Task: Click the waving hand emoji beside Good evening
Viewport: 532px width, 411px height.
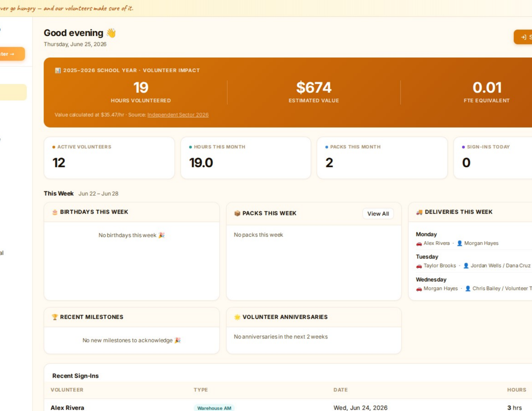Action: click(111, 33)
